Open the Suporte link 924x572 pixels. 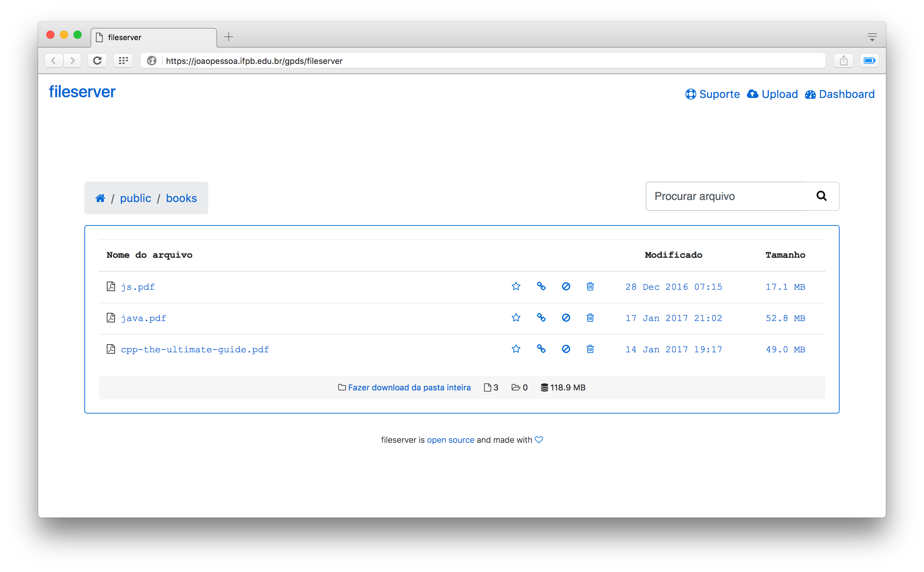(712, 94)
